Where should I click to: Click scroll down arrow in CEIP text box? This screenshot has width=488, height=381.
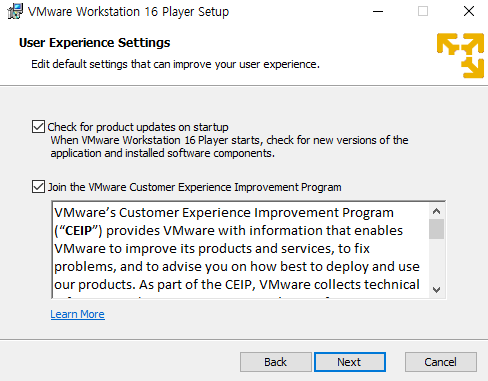click(x=436, y=289)
